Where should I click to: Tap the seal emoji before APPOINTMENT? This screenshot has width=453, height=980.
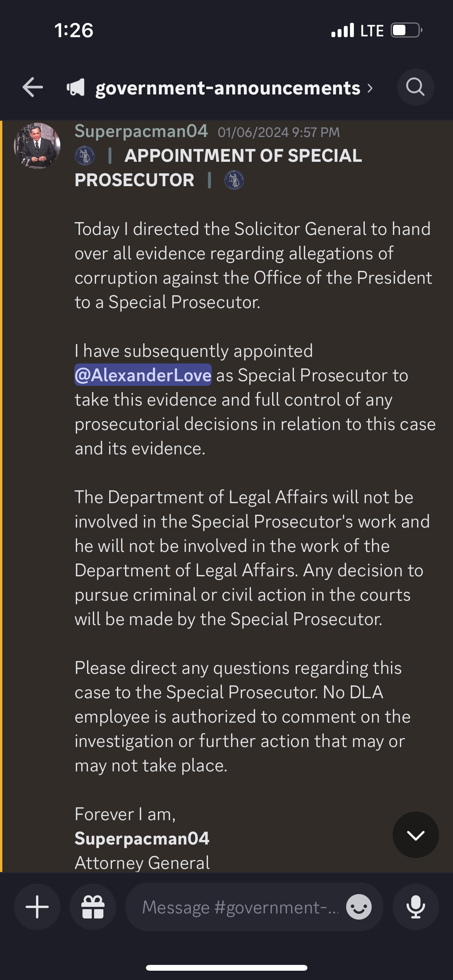[84, 156]
